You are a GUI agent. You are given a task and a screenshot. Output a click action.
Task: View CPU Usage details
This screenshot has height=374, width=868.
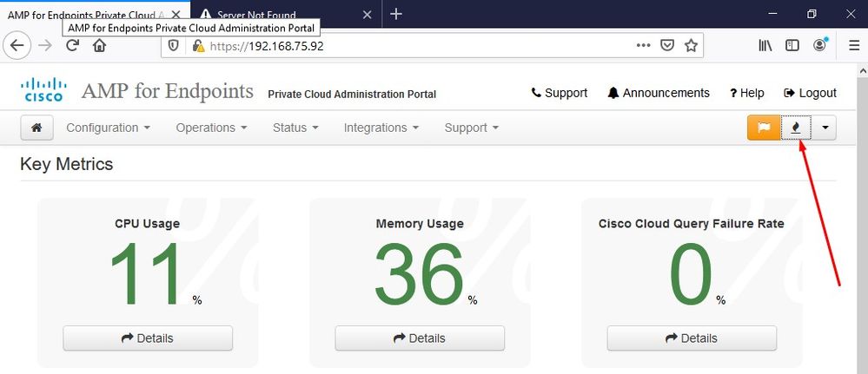click(x=148, y=338)
